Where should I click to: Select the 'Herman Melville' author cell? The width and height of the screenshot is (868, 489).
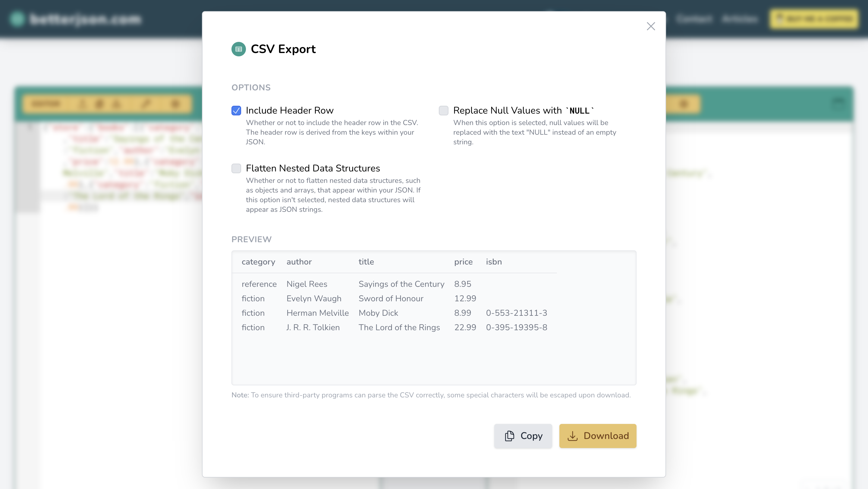click(317, 313)
